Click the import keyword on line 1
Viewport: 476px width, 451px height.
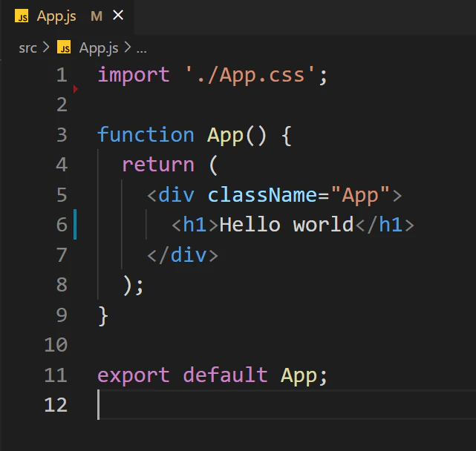[134, 75]
